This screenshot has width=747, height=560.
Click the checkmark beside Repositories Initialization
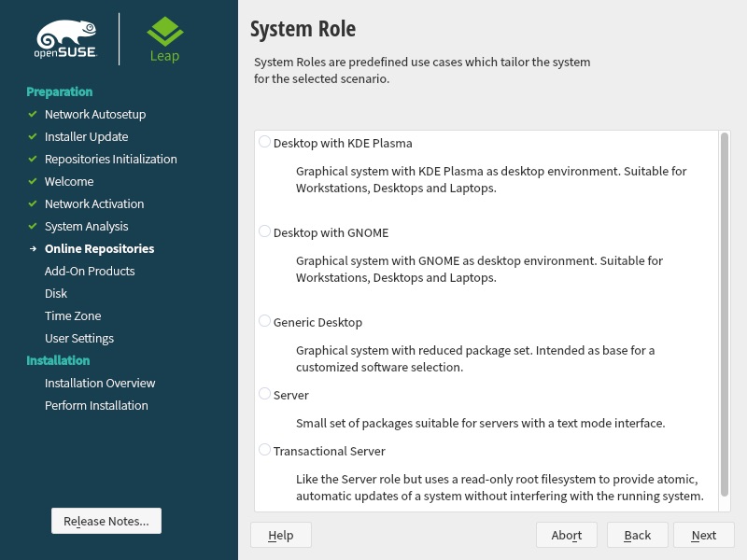33,159
